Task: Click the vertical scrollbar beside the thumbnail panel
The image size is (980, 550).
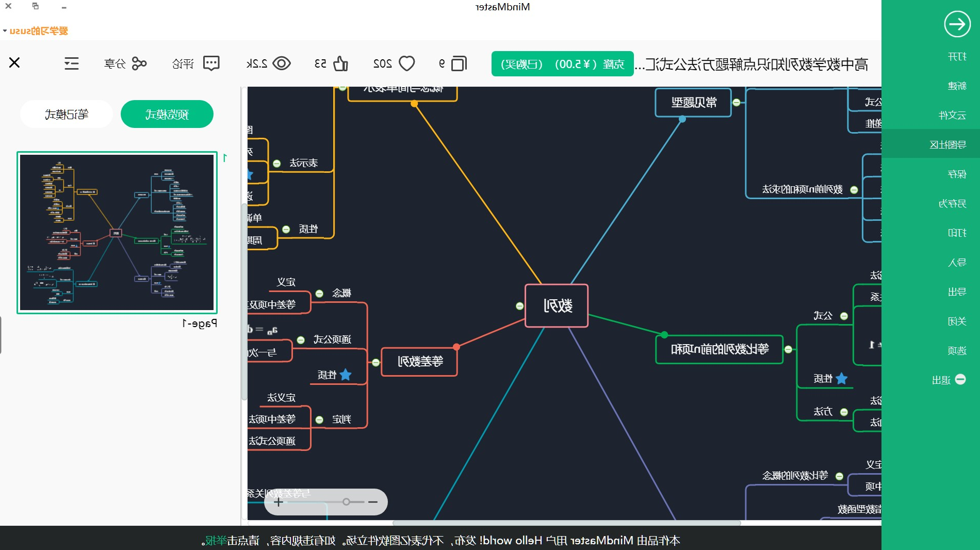Action: (243, 302)
